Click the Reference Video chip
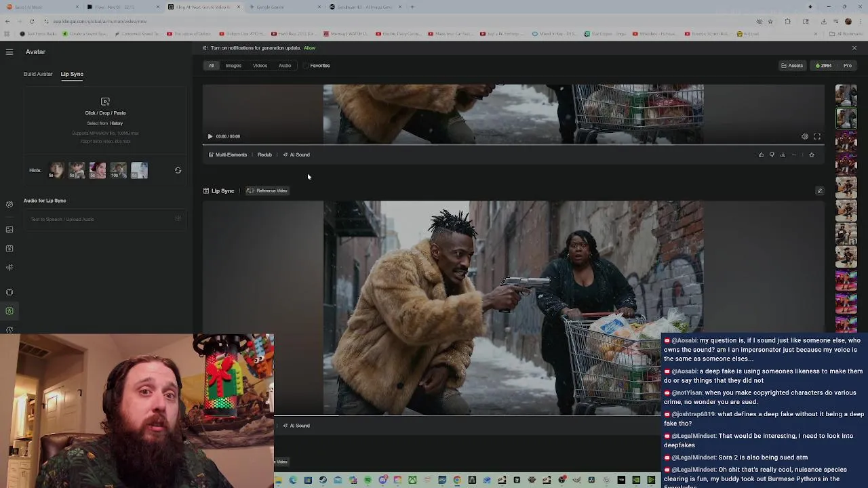The height and width of the screenshot is (488, 868). tap(267, 190)
